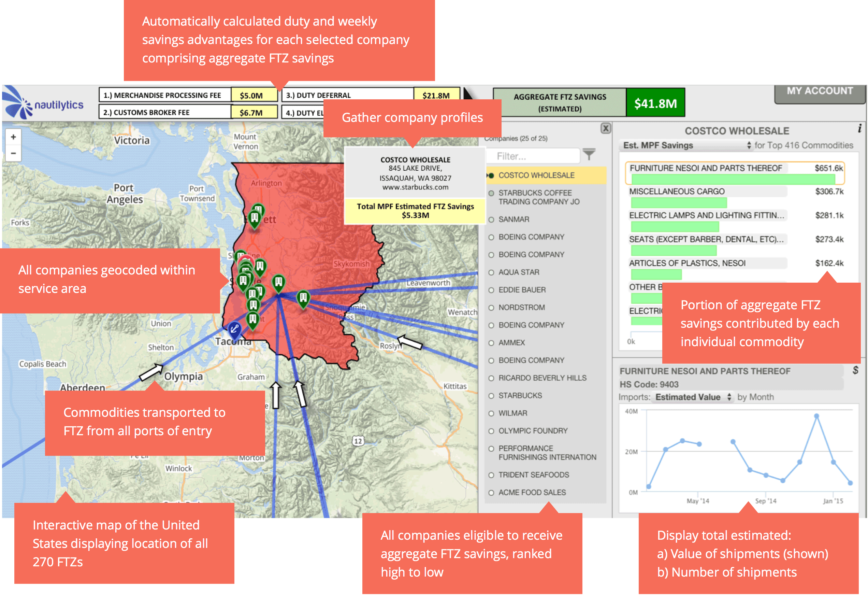868x595 pixels.
Task: Select PERFORMANCE FURNISHINGS INTERNATION radio button
Action: 491,449
